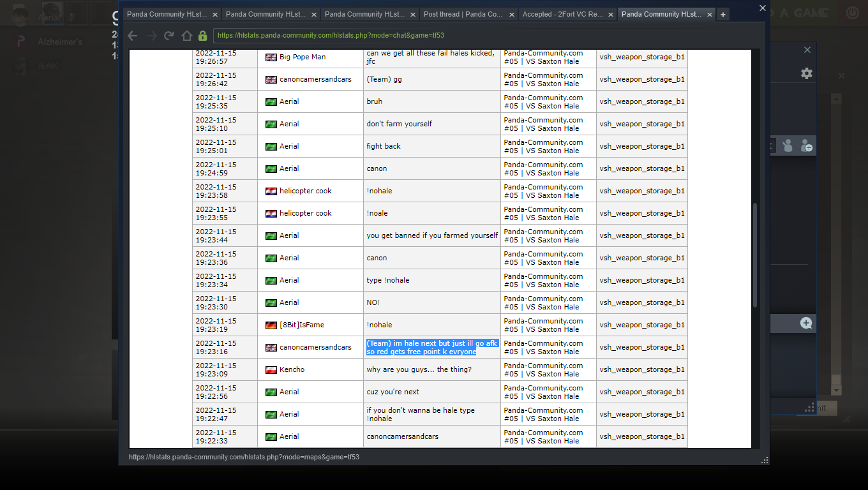Open map link in the Kencho row
The width and height of the screenshot is (868, 490).
tap(641, 369)
